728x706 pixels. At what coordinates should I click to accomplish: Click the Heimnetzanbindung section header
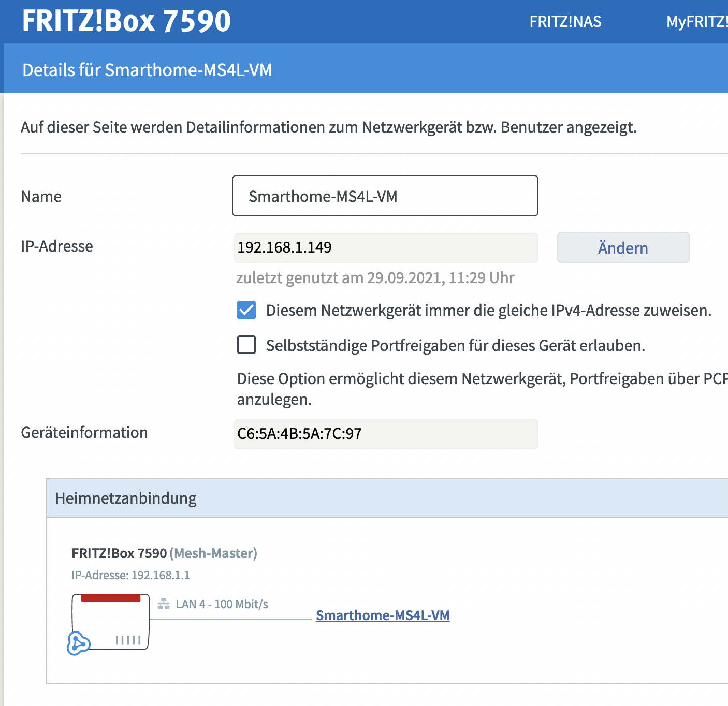pyautogui.click(x=387, y=498)
